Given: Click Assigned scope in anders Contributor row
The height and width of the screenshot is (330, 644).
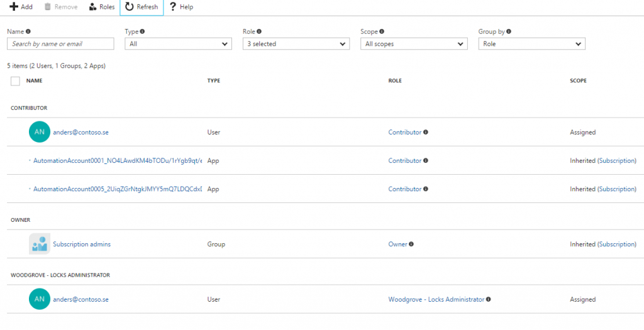Looking at the screenshot, I should pyautogui.click(x=583, y=132).
